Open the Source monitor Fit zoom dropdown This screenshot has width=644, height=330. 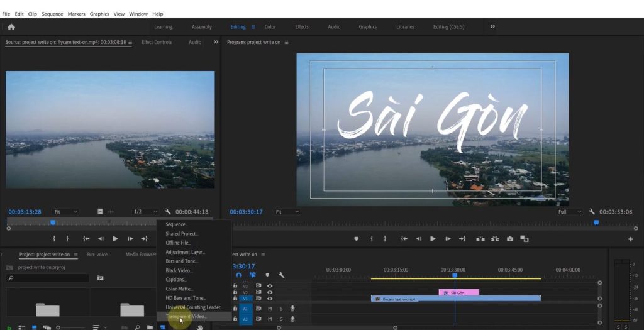[65, 212]
